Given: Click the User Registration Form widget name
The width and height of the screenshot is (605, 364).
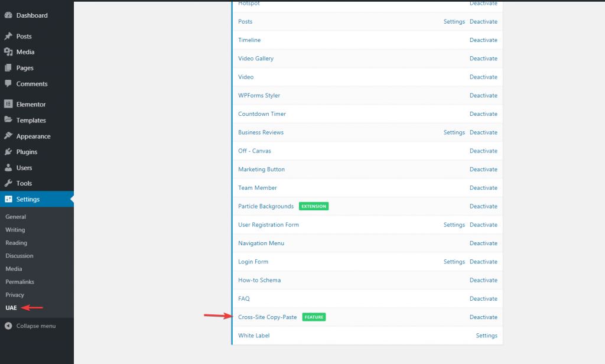Looking at the screenshot, I should click(268, 225).
